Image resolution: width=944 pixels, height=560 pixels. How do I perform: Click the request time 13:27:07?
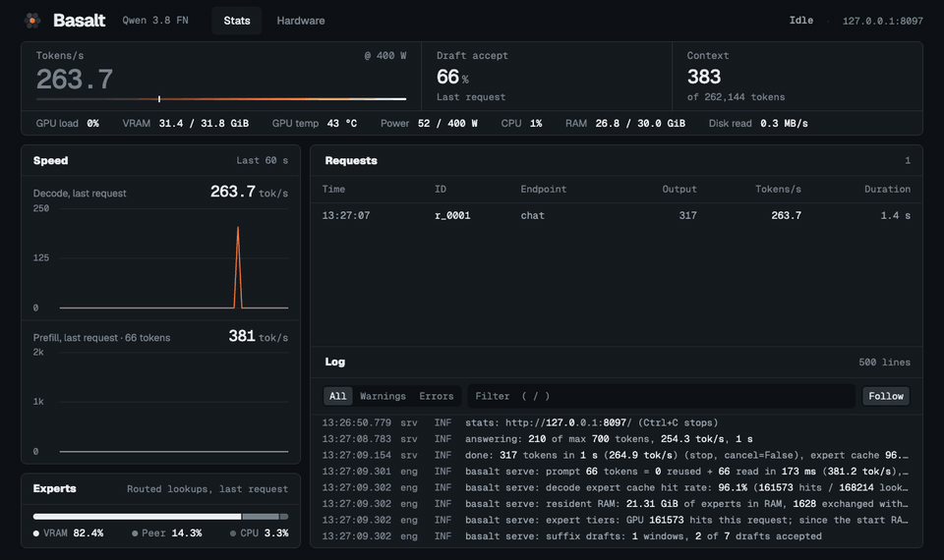[x=345, y=215]
